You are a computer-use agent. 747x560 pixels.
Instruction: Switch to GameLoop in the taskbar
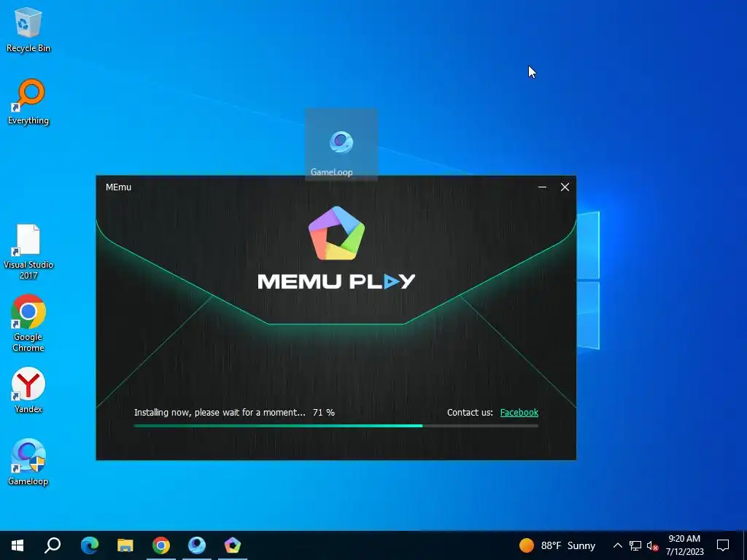click(197, 545)
